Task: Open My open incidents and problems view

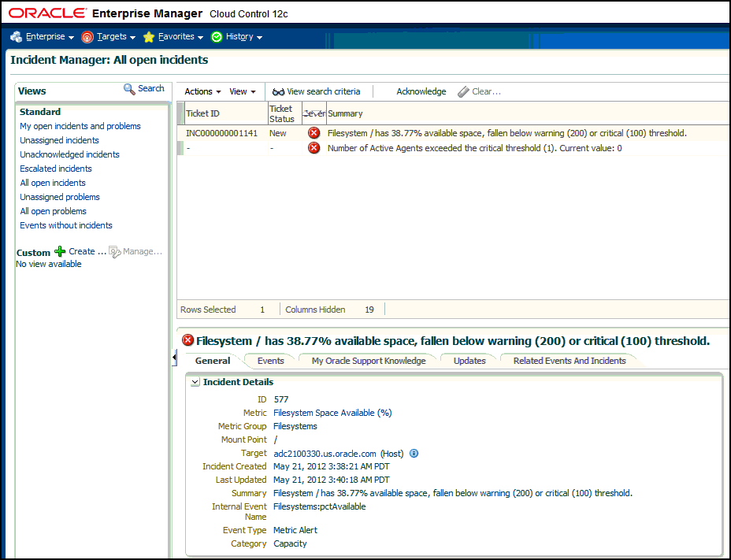Action: [80, 126]
